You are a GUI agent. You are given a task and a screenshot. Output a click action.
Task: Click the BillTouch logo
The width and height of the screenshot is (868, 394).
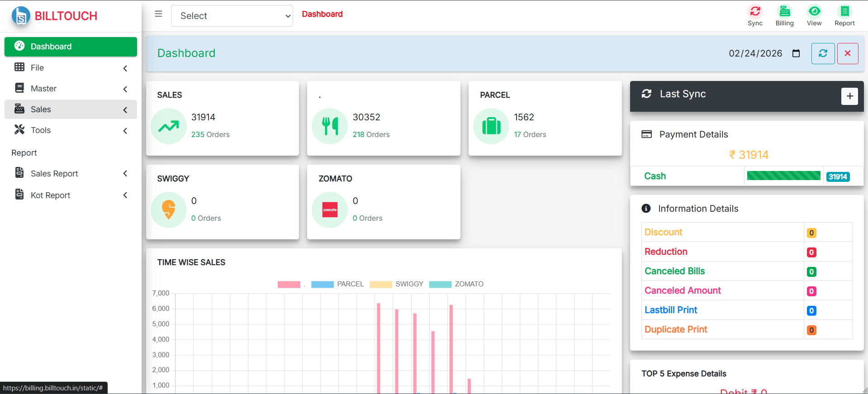pos(54,16)
